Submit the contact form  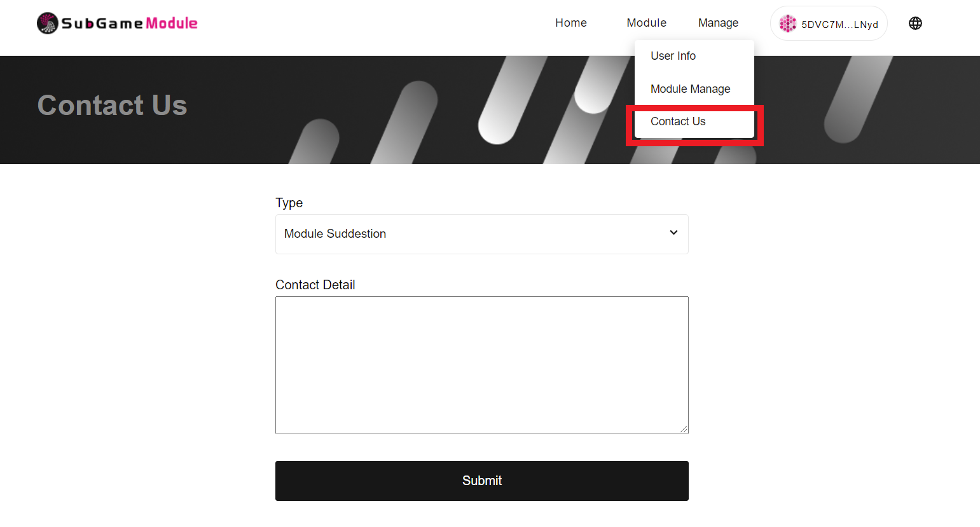[482, 481]
